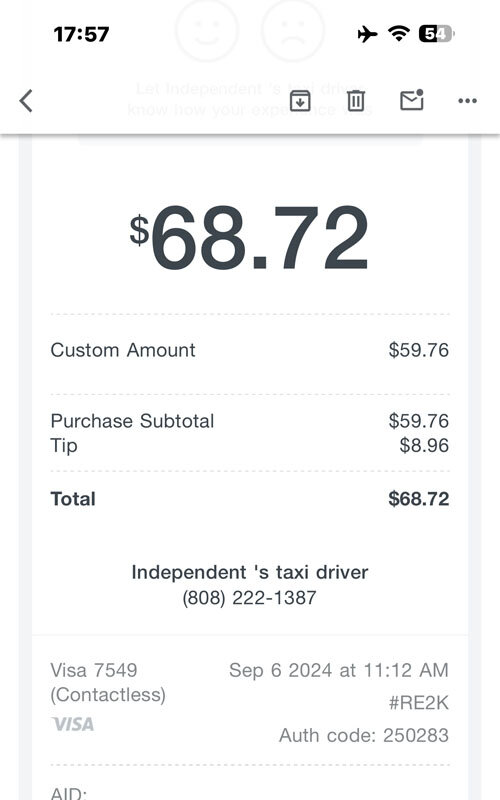Image resolution: width=500 pixels, height=800 pixels.
Task: Tap the 17:57 clock in status bar
Action: [81, 35]
